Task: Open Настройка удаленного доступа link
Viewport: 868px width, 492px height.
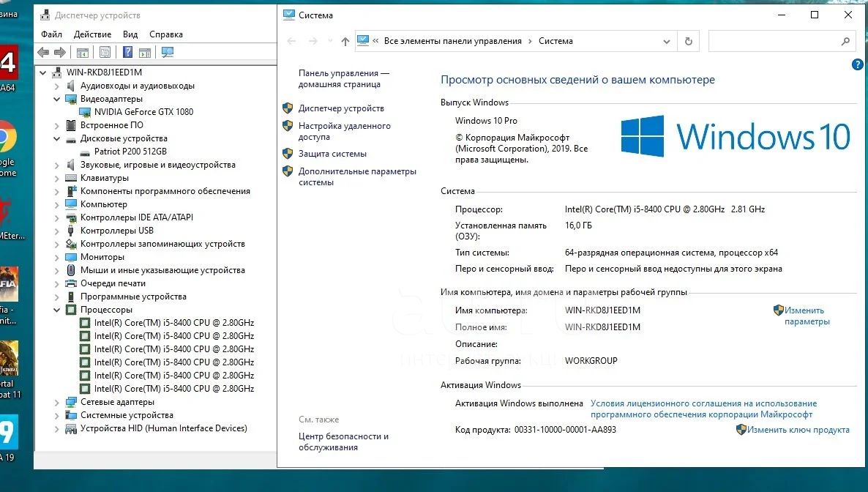Action: [x=344, y=131]
